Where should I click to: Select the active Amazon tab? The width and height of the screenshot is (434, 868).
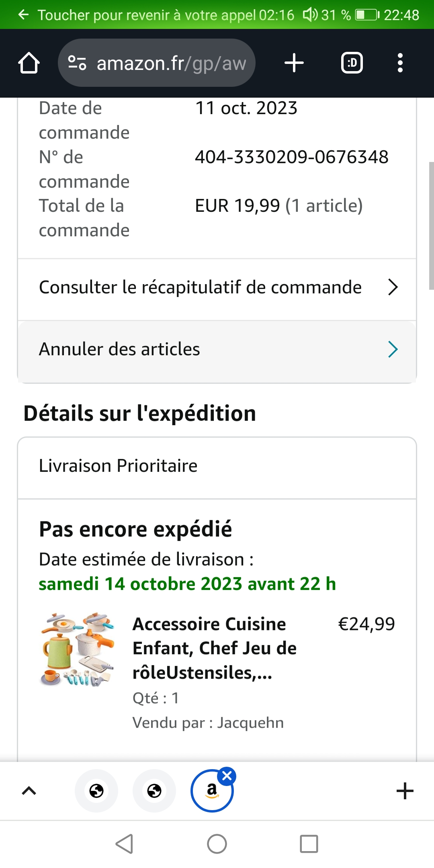pyautogui.click(x=211, y=792)
